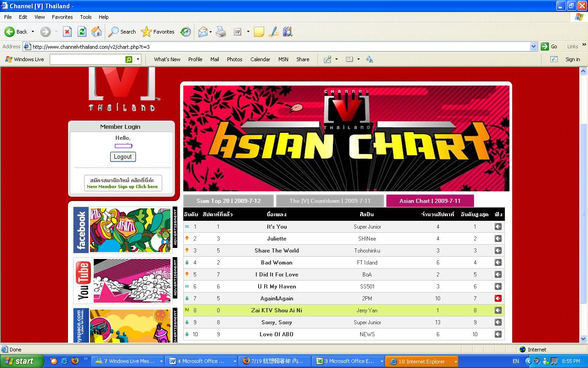
Task: Switch to The [V] Countdown tab
Action: point(330,201)
